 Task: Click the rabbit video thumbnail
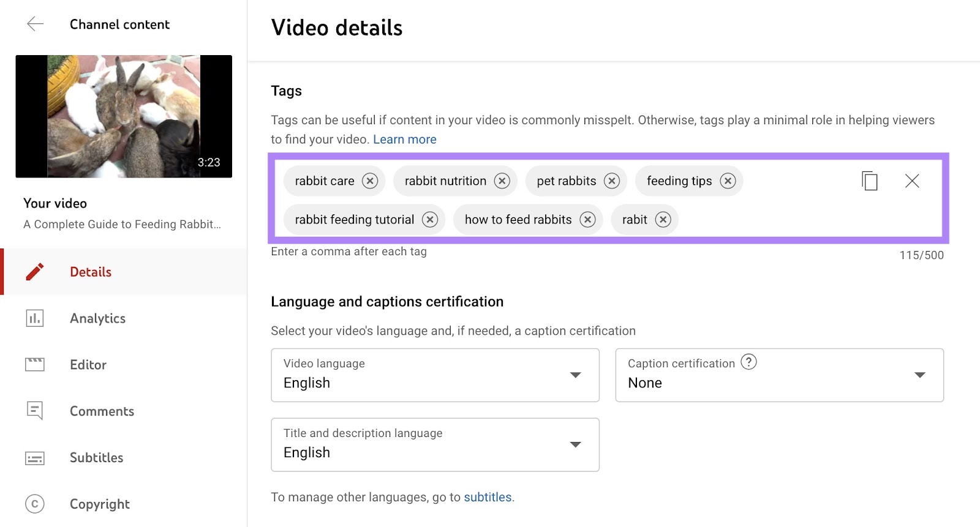pos(124,116)
